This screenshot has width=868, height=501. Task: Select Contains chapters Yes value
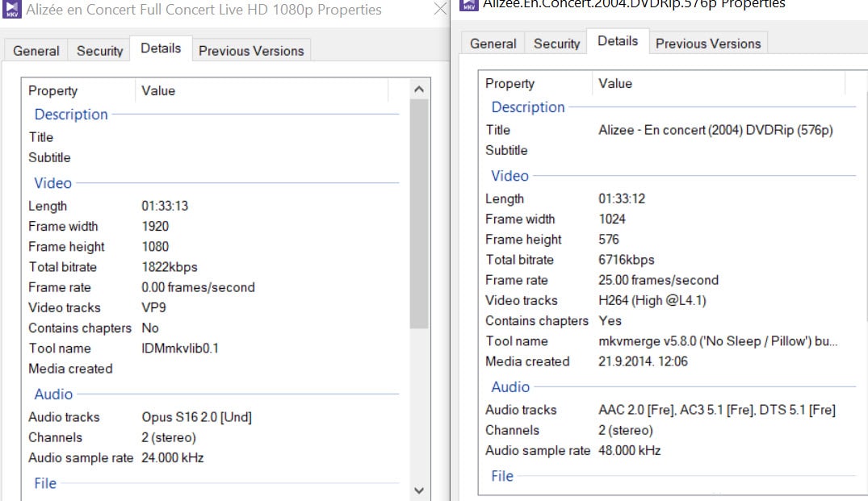coord(610,321)
